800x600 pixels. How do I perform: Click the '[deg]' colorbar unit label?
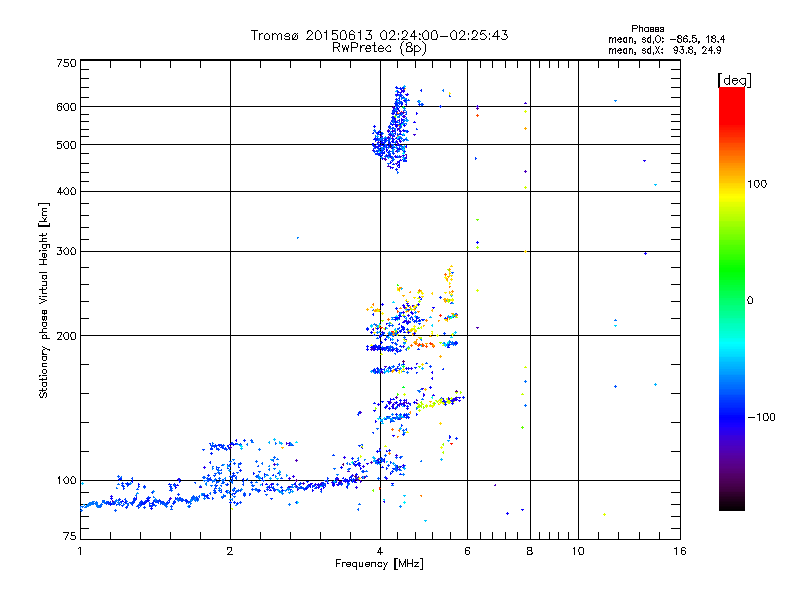coord(734,80)
